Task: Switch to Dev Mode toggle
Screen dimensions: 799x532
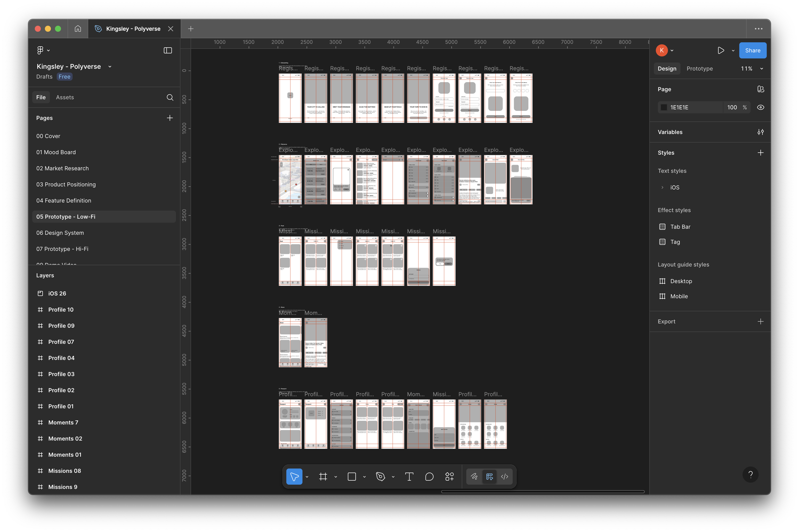Action: (504, 477)
